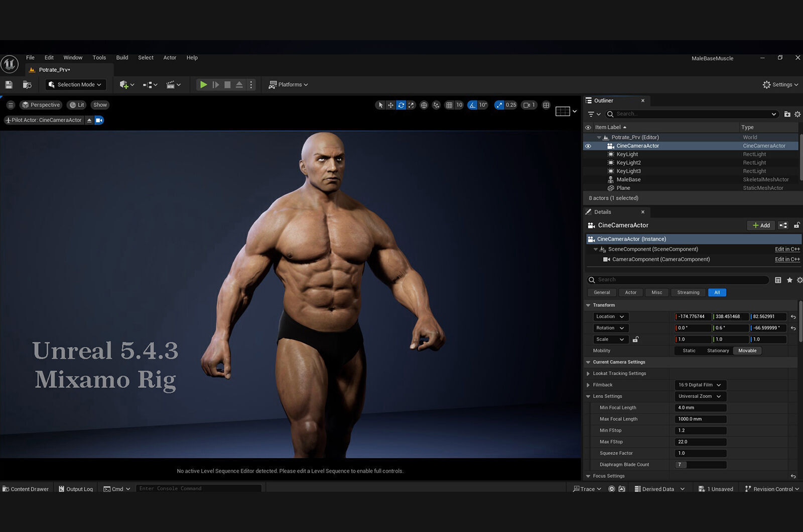
Task: Show the General properties filter
Action: [602, 293]
